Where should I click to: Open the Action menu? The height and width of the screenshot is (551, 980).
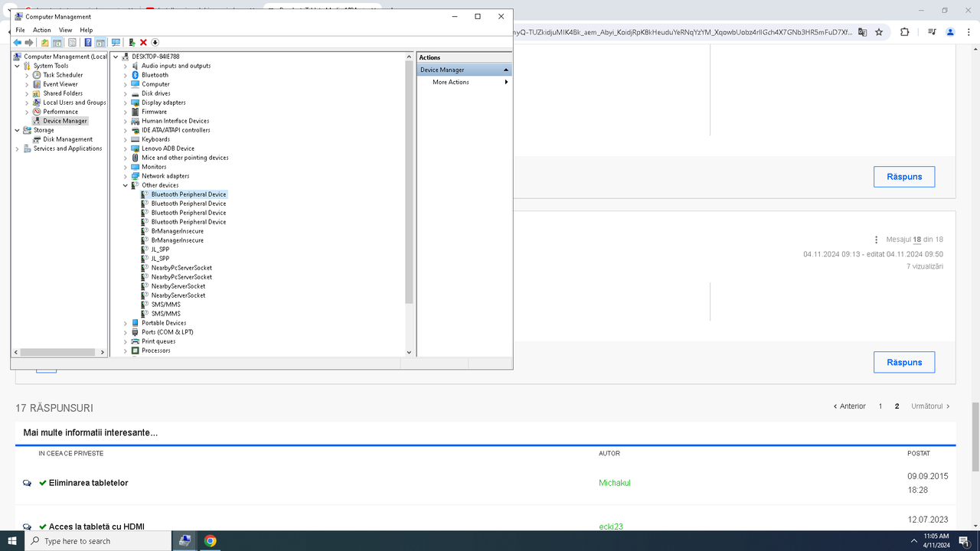(x=42, y=30)
